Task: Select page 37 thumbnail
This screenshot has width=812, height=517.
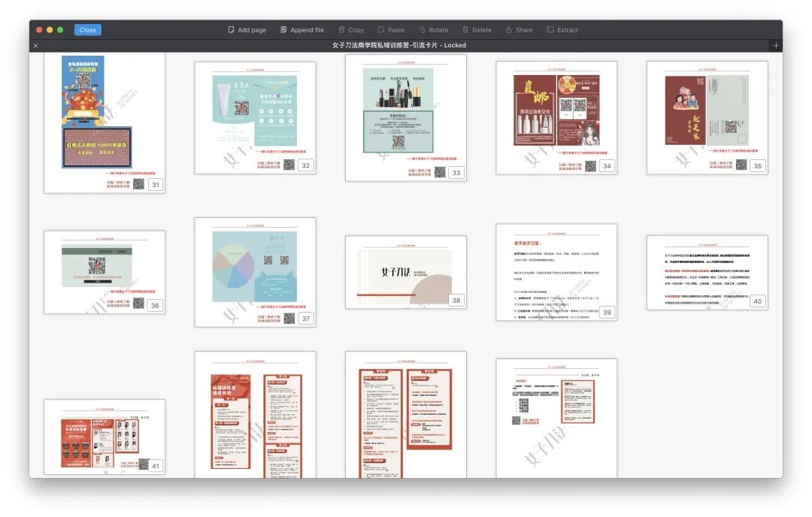Action: [x=256, y=272]
